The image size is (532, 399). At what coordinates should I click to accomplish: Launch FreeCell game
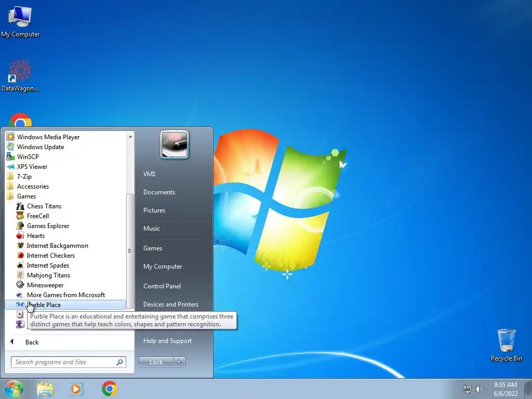tap(37, 216)
